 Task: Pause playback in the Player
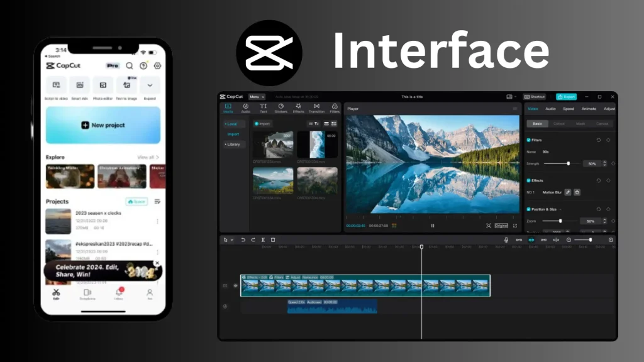433,226
